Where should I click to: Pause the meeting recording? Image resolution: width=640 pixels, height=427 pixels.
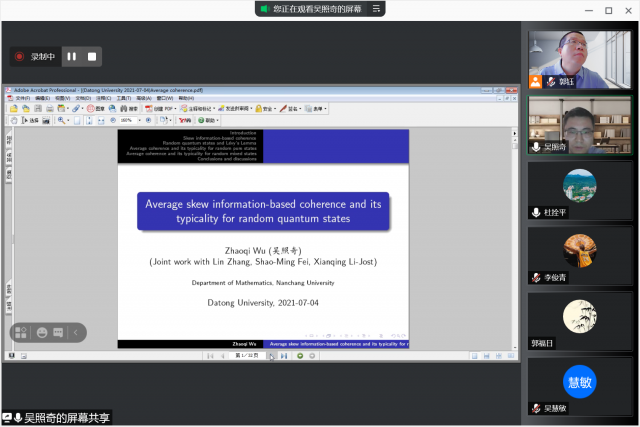72,57
